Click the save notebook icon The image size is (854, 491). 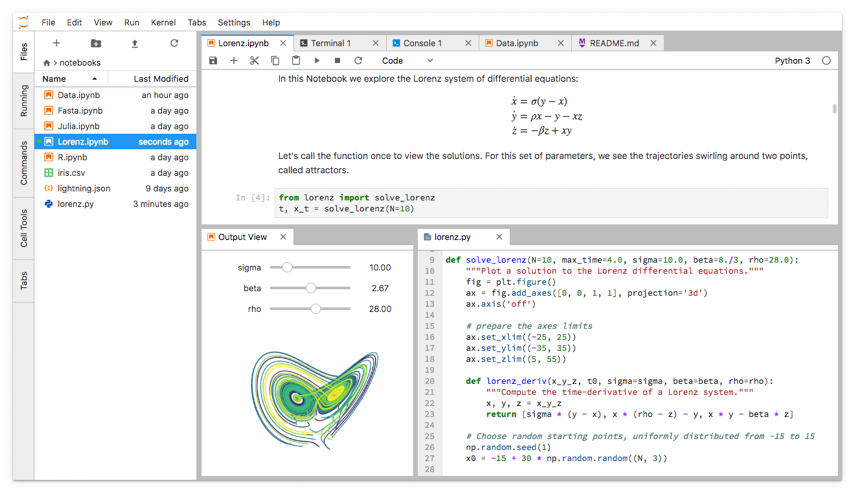(x=213, y=60)
